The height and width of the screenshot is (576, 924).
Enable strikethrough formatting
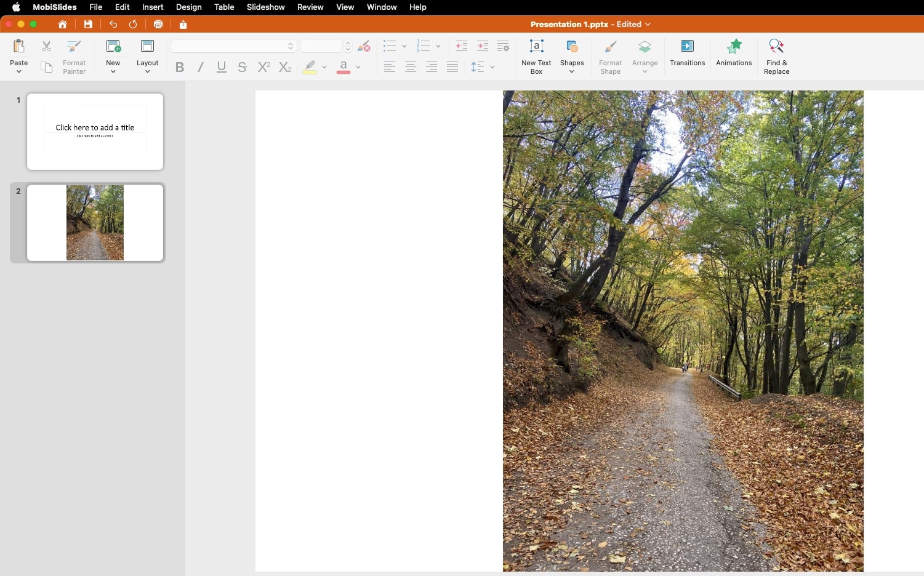tap(242, 68)
